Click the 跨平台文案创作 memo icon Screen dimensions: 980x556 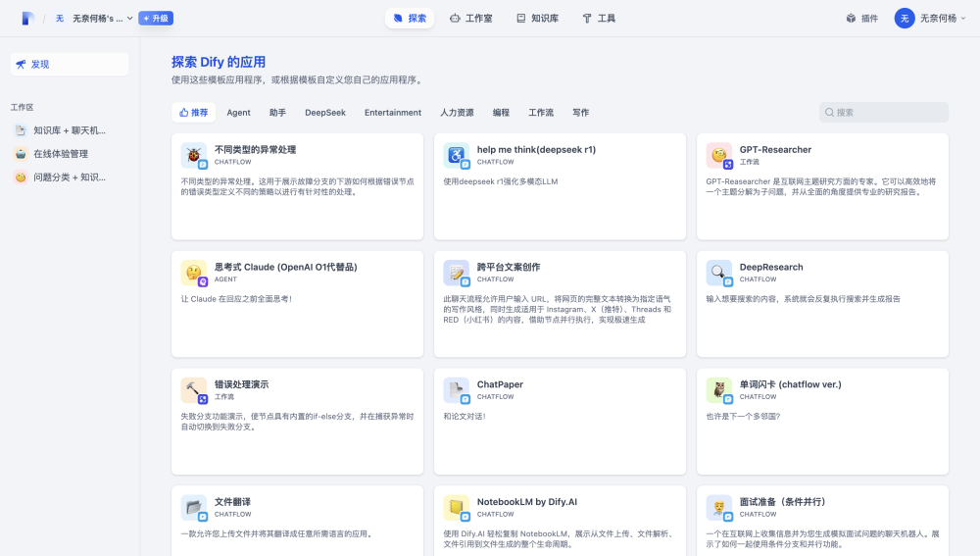(457, 273)
